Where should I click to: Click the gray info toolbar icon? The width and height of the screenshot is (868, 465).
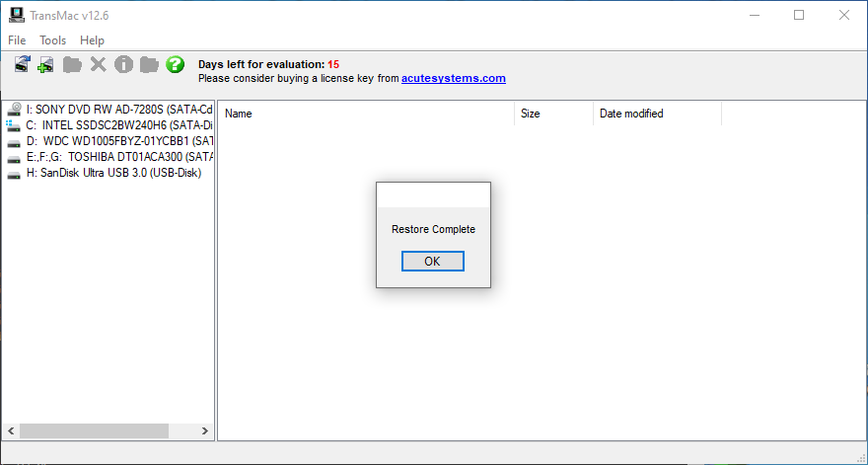[123, 65]
